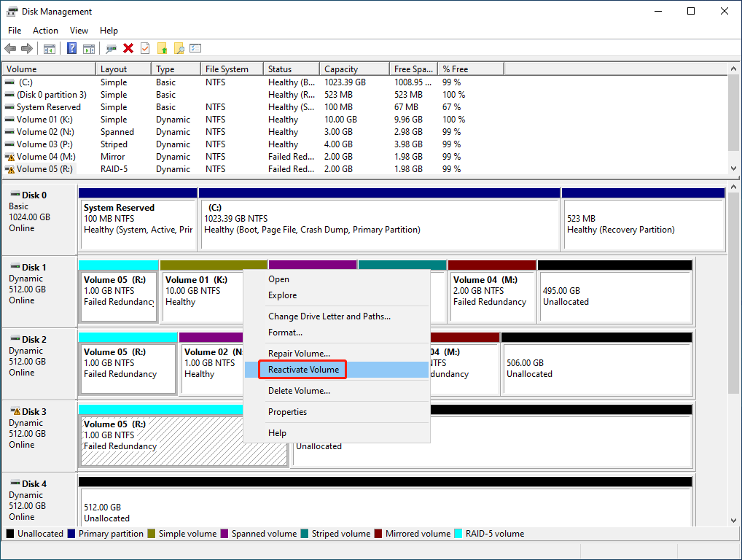Click the Rescan/Connect disk toolbar icon
742x560 pixels.
click(x=112, y=48)
